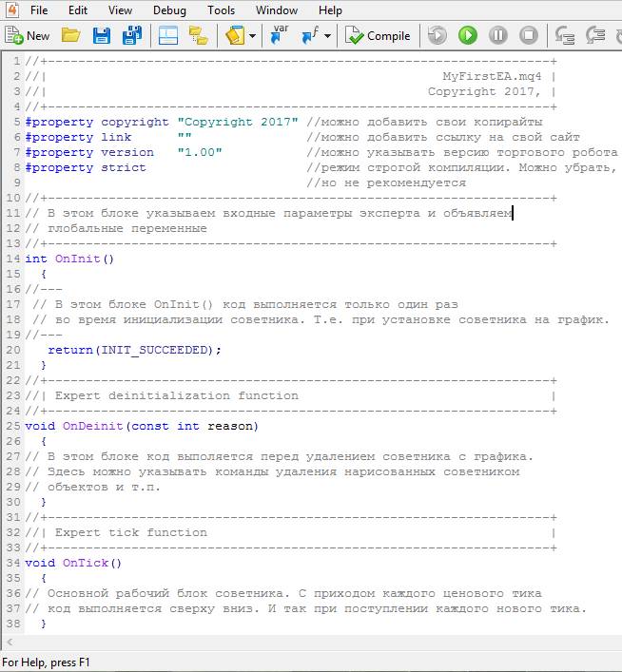Toggle the Toolbox folders icon
Image resolution: width=622 pixels, height=672 pixels.
(198, 36)
